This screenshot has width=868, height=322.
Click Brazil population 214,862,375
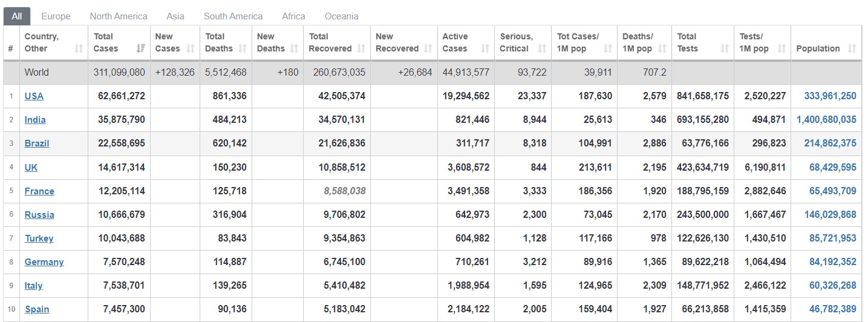(830, 143)
